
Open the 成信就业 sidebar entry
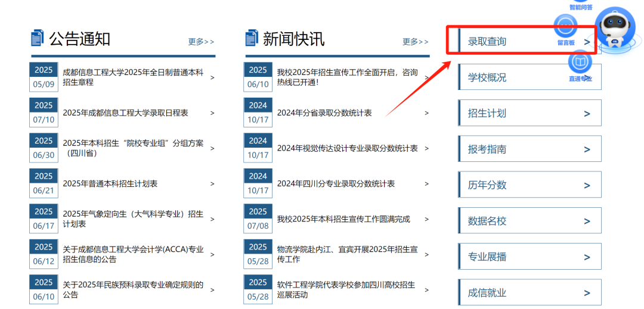point(530,292)
